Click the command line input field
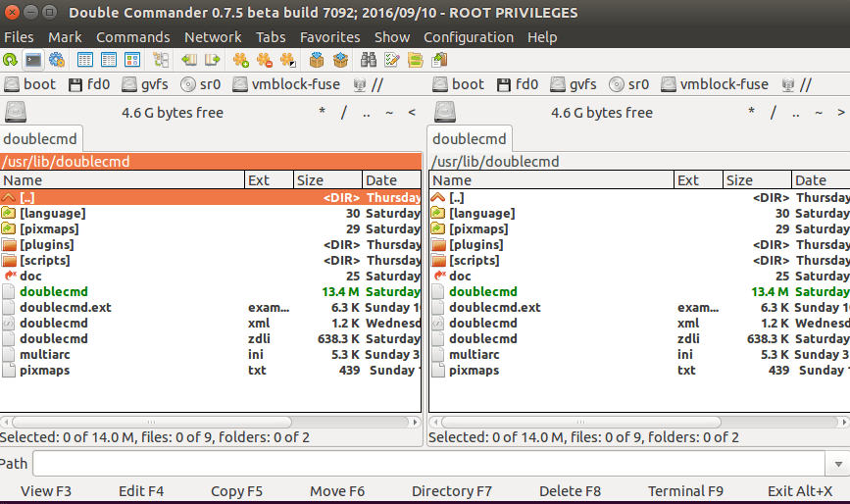This screenshot has width=850, height=504. (431, 464)
